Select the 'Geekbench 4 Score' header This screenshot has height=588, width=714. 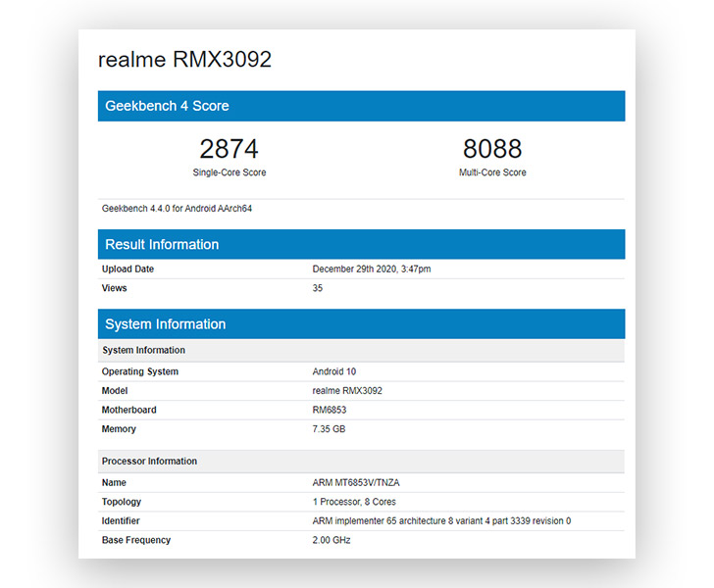pyautogui.click(x=361, y=106)
